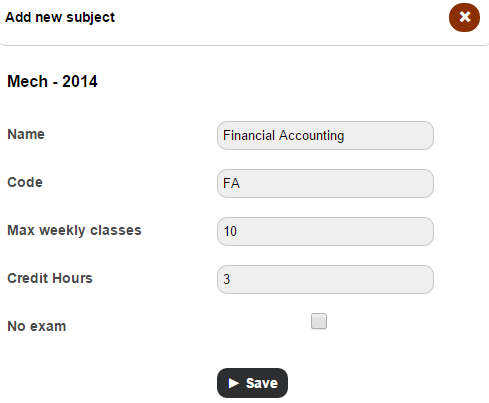This screenshot has width=489, height=403.
Task: Focus the Code input field
Action: (x=325, y=183)
